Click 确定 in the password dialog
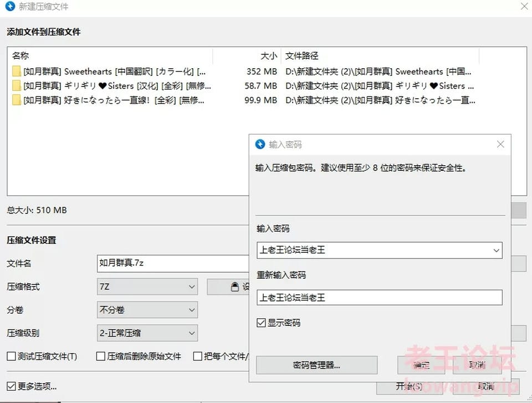532x403 pixels. pyautogui.click(x=421, y=365)
